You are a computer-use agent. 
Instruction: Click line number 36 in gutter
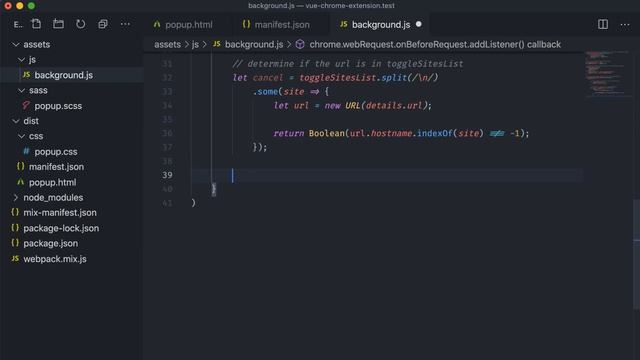[x=167, y=133]
